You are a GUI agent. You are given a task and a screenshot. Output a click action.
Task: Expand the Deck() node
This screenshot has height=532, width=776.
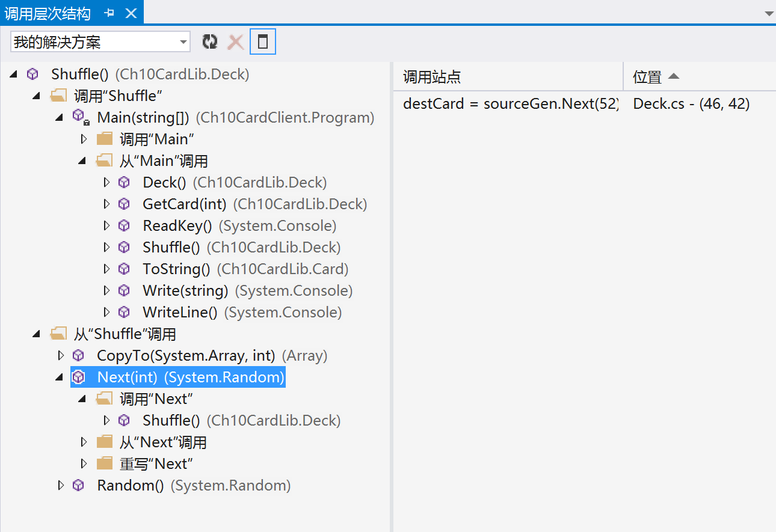click(106, 182)
